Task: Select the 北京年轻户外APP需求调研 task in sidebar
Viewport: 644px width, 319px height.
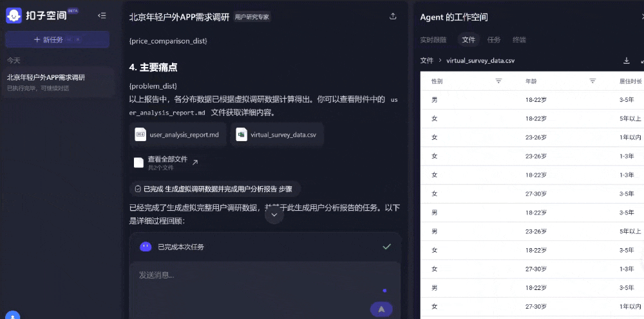Action: click(58, 82)
